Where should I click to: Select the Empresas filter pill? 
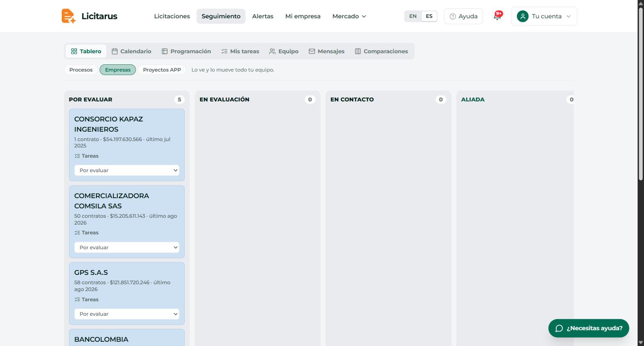(118, 70)
